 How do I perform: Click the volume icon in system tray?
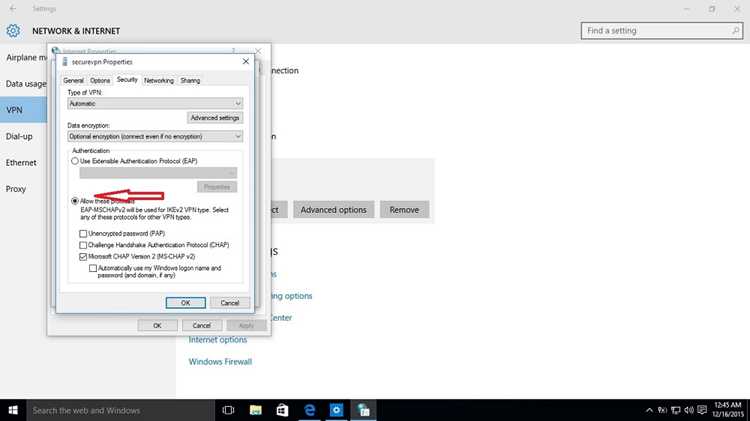point(689,410)
